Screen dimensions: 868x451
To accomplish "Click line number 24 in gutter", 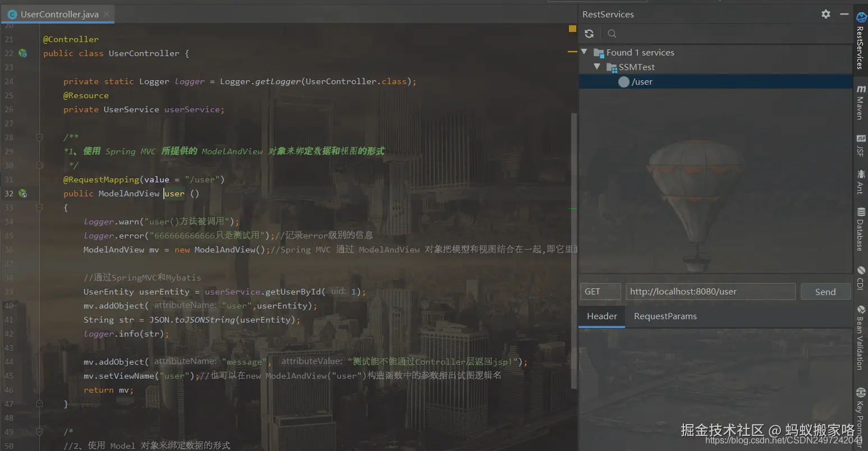I will (9, 81).
